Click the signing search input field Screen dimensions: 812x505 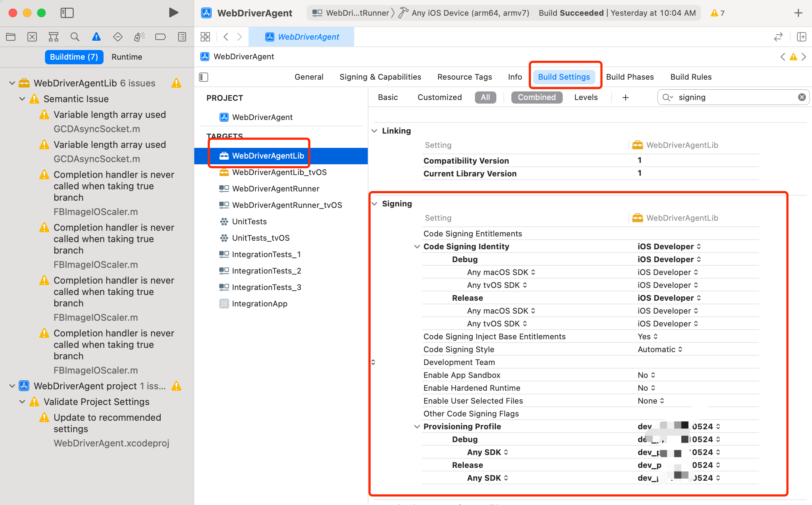(733, 97)
